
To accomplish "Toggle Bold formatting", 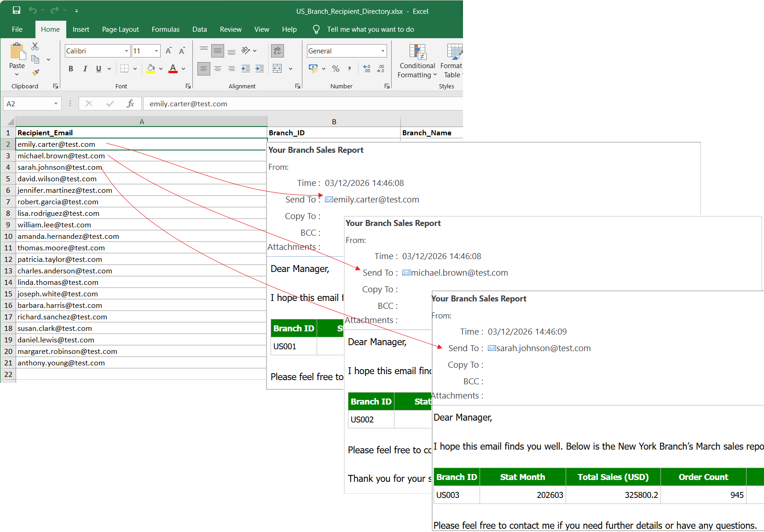I will tap(71, 69).
